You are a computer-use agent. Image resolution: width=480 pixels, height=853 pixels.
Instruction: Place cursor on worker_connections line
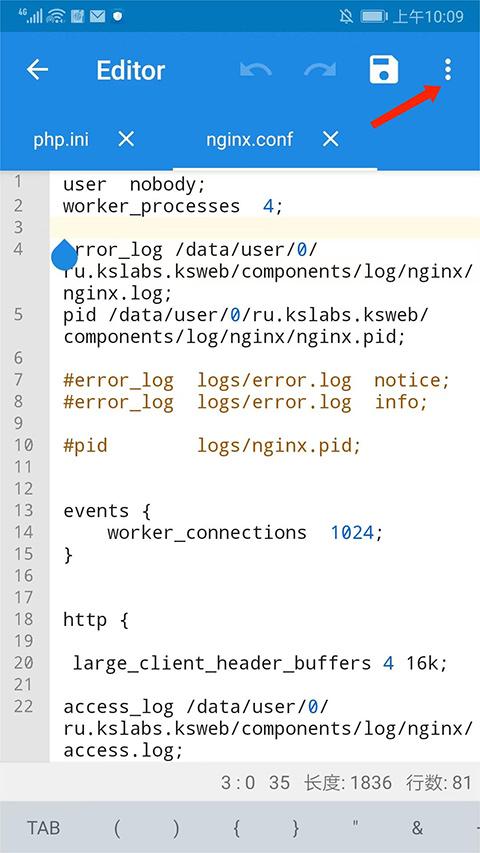click(x=245, y=532)
